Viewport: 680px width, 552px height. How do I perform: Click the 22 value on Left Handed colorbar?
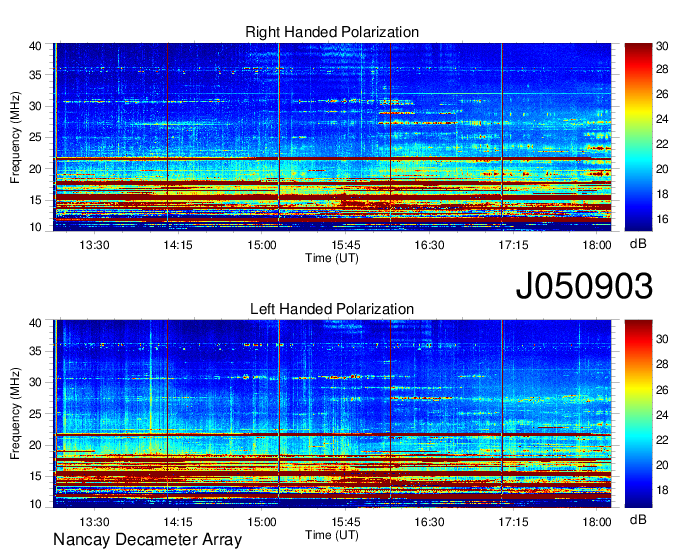tap(662, 440)
